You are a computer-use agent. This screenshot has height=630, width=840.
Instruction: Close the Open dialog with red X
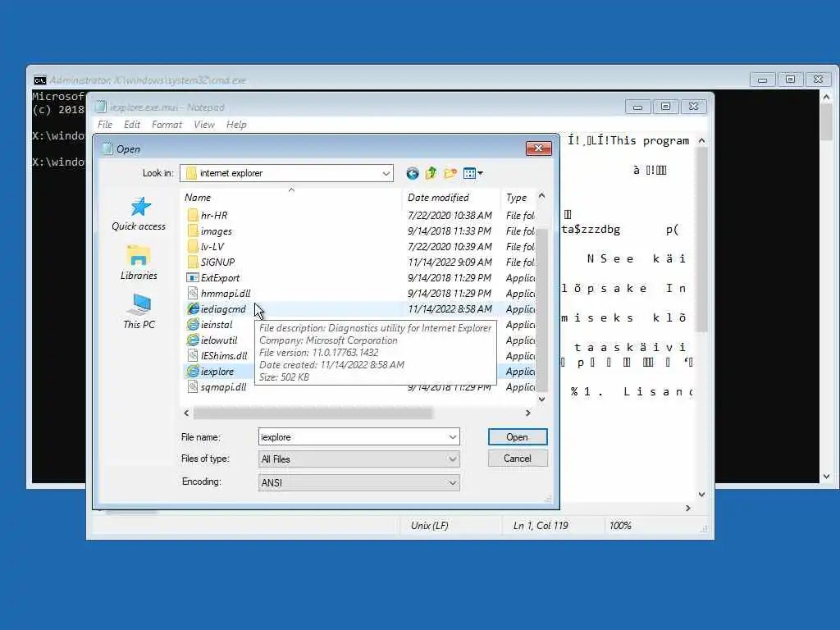[538, 148]
